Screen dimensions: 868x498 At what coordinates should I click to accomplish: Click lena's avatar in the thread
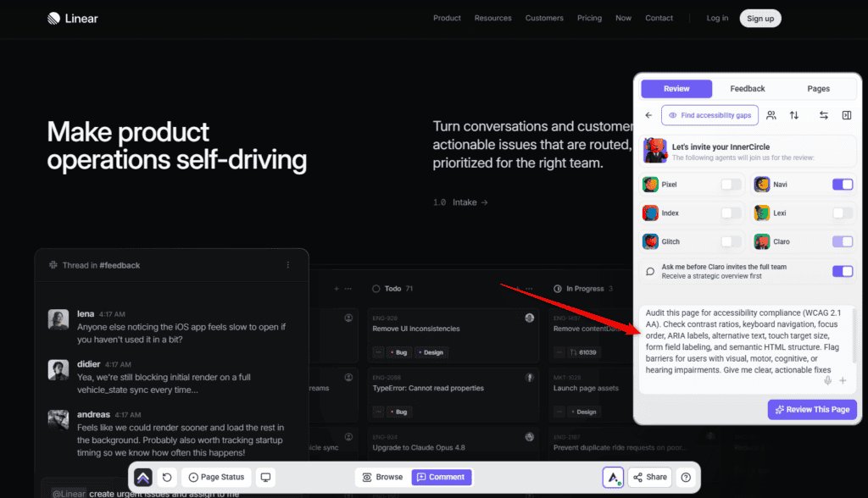coord(58,319)
